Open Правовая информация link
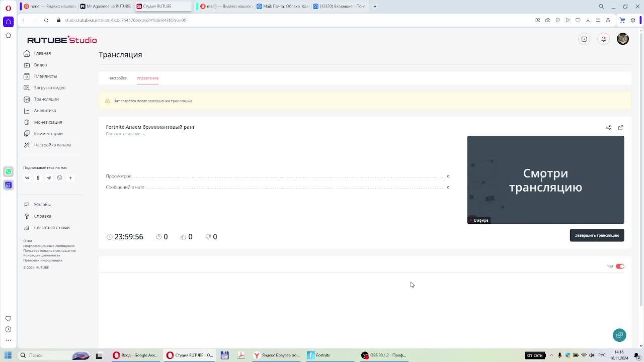The height and width of the screenshot is (362, 644). [43, 260]
